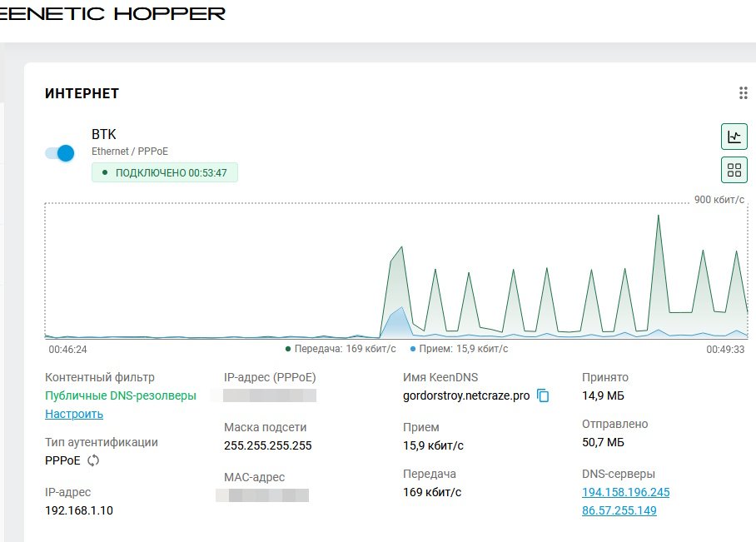Click the six-dot handle of the Интернет card
Image resolution: width=756 pixels, height=542 pixels.
click(x=744, y=93)
